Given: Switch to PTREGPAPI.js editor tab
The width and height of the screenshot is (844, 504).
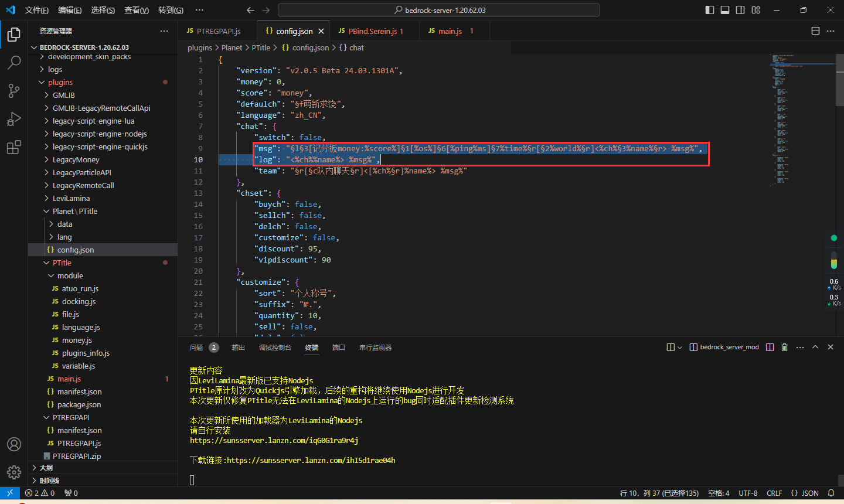Looking at the screenshot, I should pyautogui.click(x=217, y=31).
